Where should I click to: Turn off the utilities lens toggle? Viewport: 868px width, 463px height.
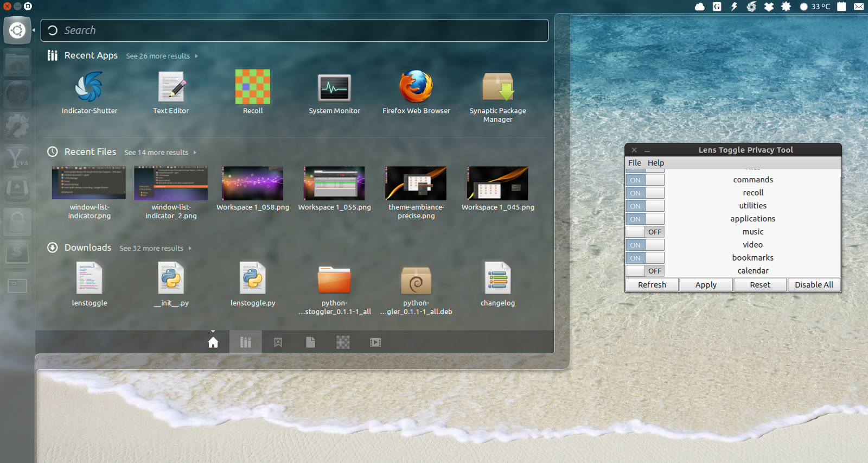tap(645, 206)
